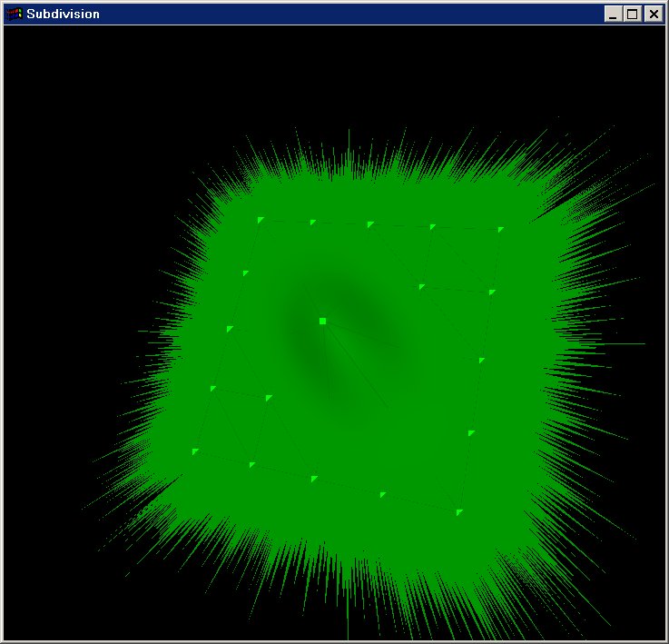Close the Subdivision window
This screenshot has height=644, width=669.
(652, 14)
